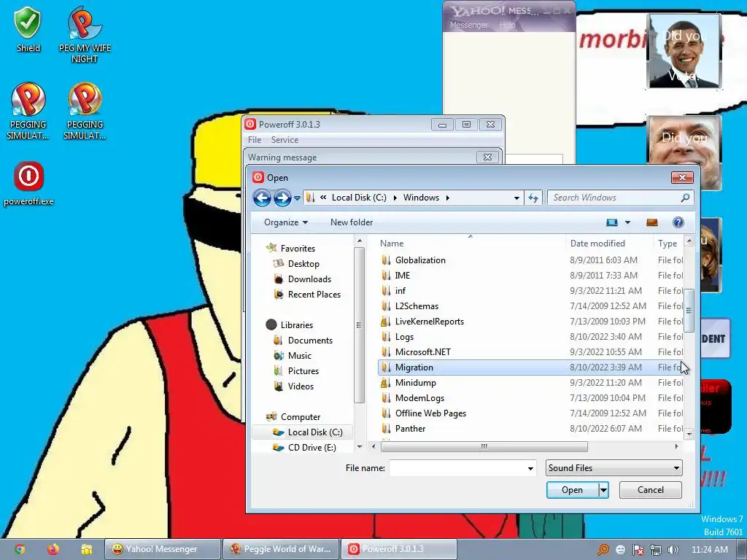
Task: Click the Search Windows field
Action: tap(614, 198)
